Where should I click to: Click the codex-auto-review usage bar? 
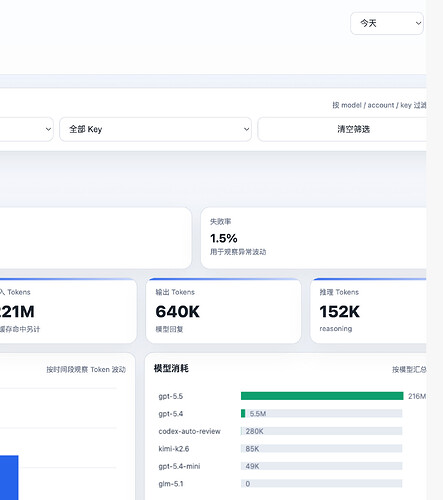click(321, 431)
